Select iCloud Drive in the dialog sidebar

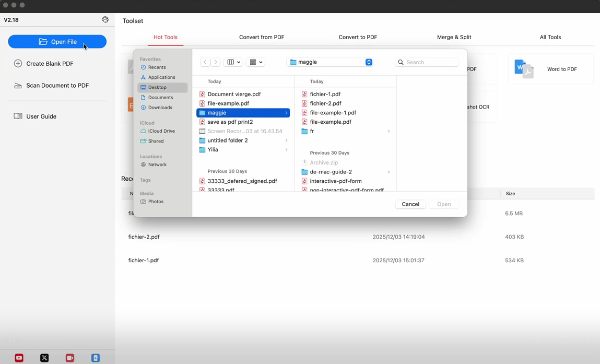161,131
